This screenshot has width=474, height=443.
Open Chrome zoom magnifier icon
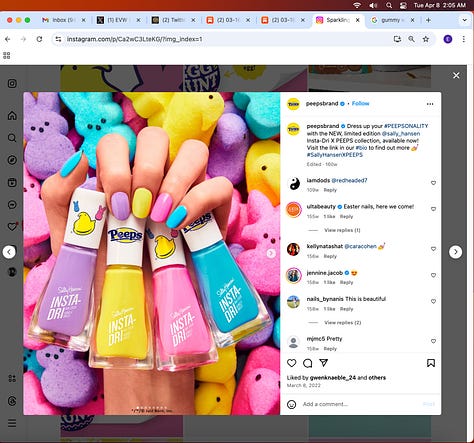(x=411, y=39)
